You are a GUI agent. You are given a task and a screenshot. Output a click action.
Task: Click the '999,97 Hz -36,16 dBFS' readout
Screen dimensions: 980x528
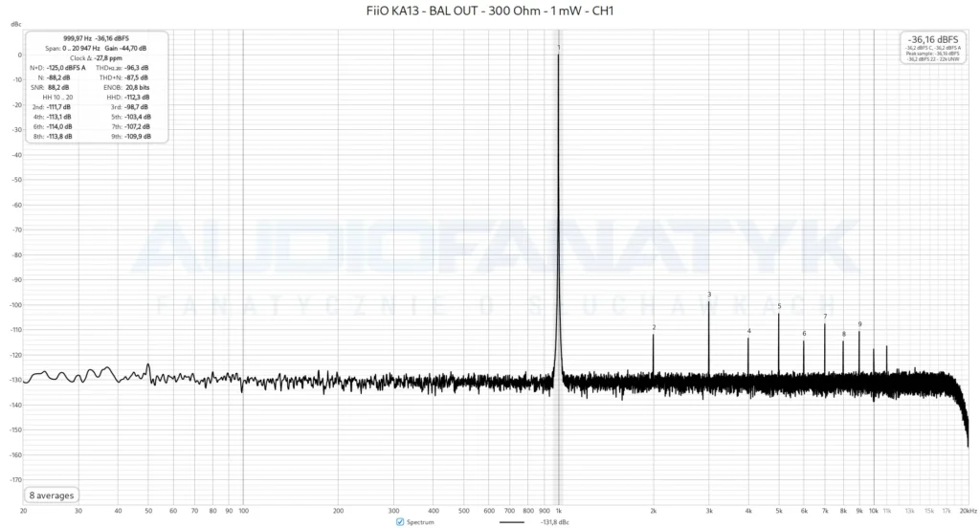(x=96, y=38)
